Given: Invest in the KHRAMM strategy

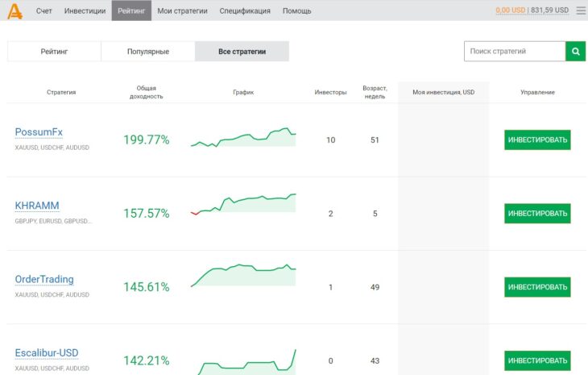Looking at the screenshot, I should click(x=537, y=213).
